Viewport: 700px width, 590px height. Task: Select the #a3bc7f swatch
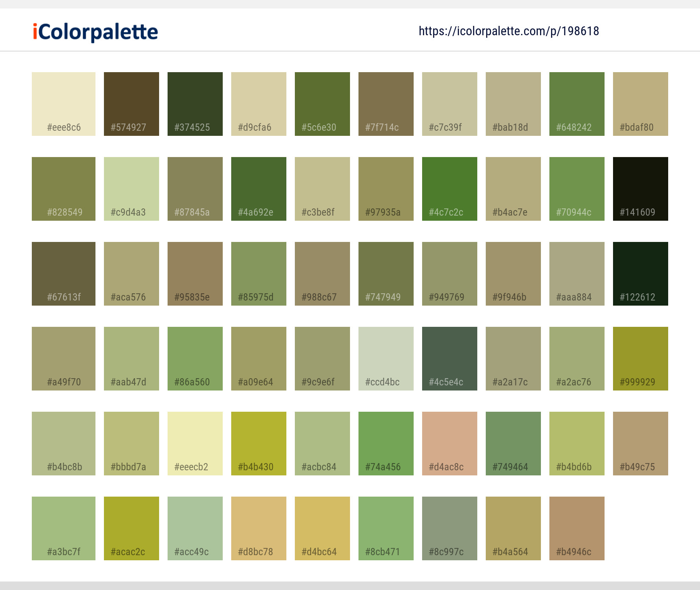pyautogui.click(x=64, y=528)
